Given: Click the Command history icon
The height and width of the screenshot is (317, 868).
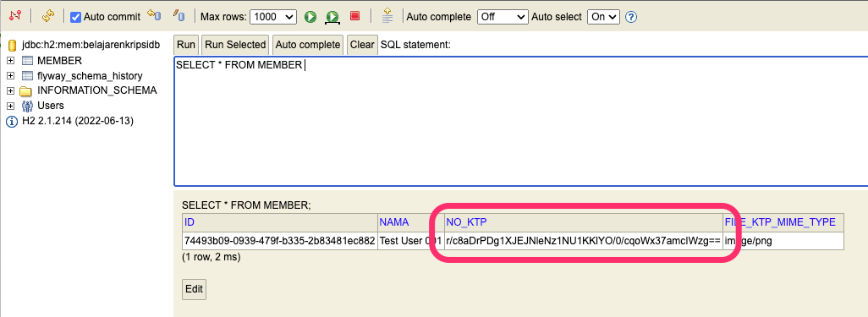Looking at the screenshot, I should [387, 15].
